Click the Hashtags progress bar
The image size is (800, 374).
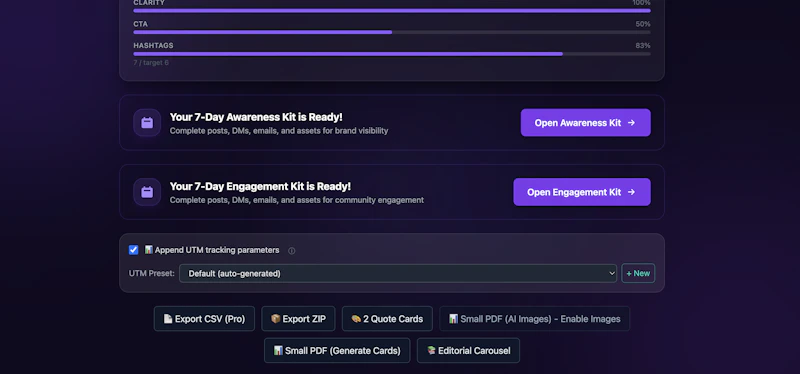pos(392,54)
